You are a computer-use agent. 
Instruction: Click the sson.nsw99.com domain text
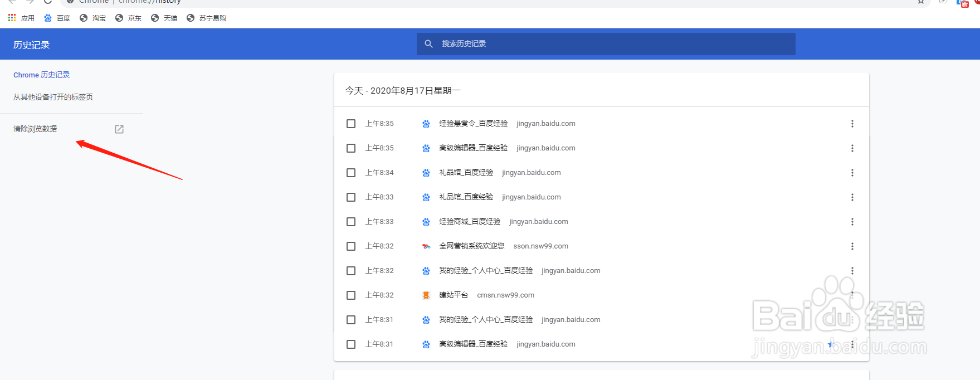[541, 246]
